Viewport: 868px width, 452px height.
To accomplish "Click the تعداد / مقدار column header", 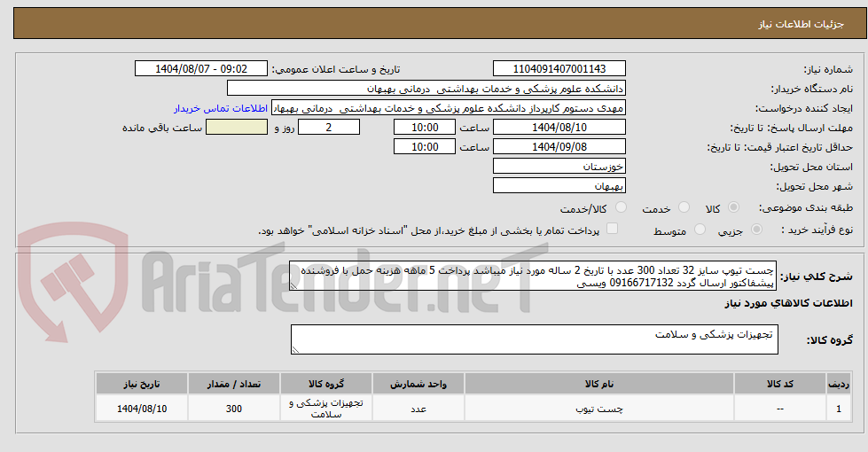I will click(x=233, y=384).
